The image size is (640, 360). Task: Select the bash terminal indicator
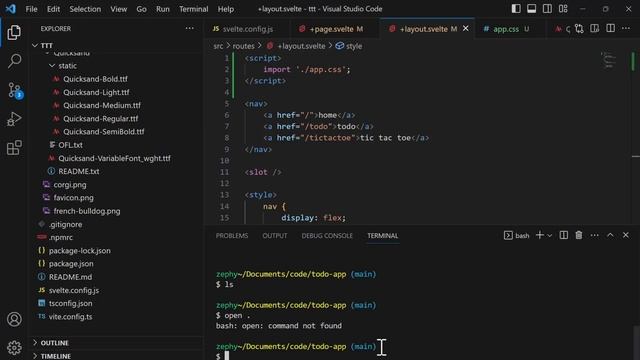517,236
